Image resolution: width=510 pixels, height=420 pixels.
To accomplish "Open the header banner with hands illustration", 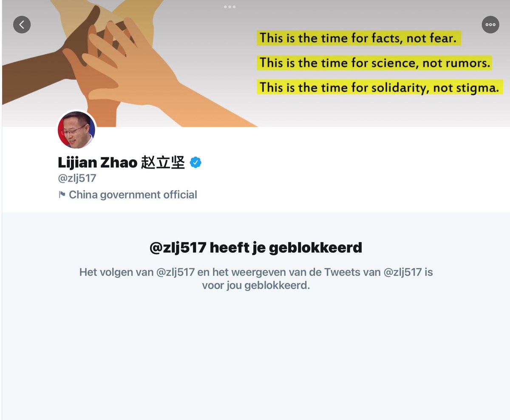I will coord(255,64).
